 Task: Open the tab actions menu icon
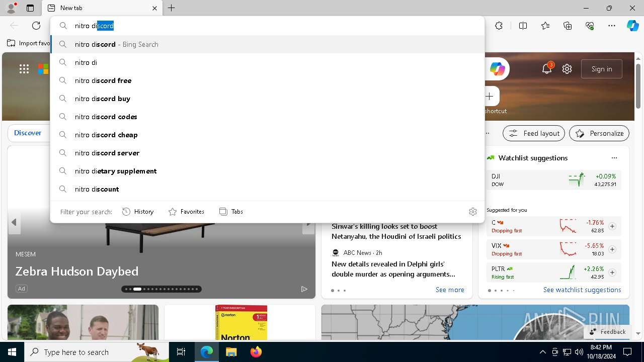(x=30, y=8)
